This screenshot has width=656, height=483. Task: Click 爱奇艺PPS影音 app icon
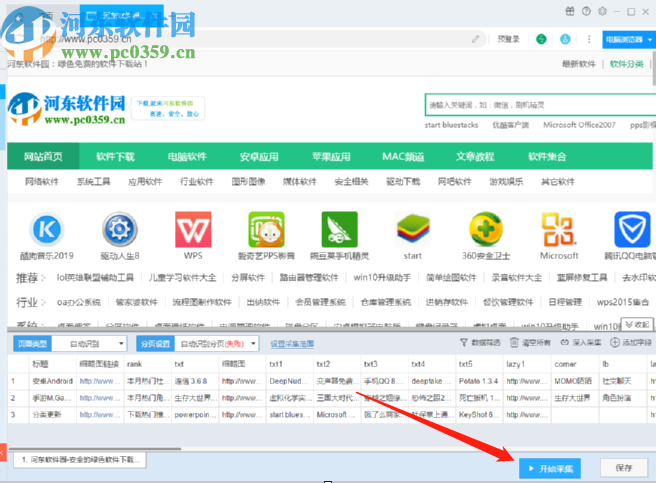(266, 229)
